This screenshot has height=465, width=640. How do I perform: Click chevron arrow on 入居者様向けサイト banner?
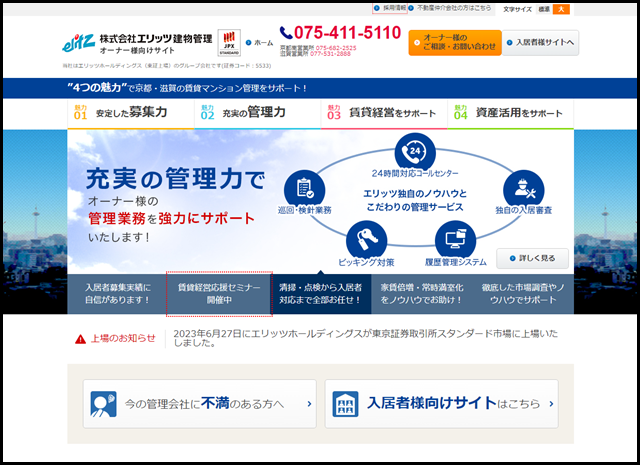[551, 404]
